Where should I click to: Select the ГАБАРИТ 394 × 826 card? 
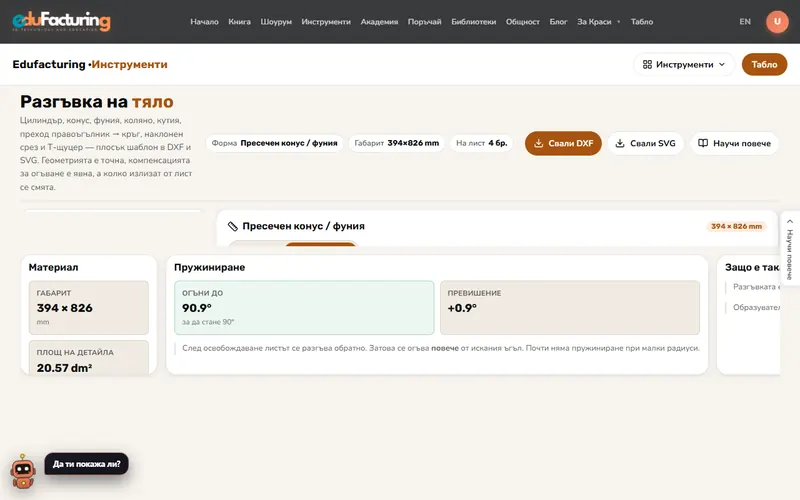pos(89,308)
